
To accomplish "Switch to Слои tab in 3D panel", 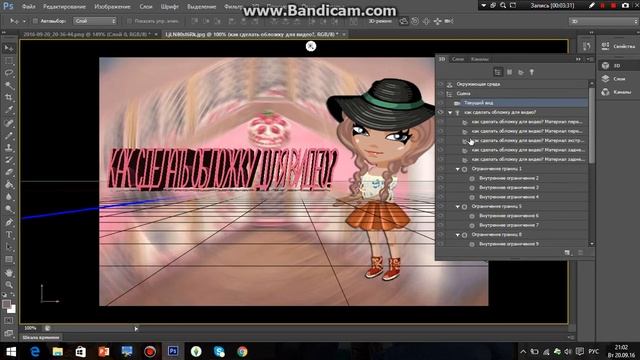I will point(458,59).
